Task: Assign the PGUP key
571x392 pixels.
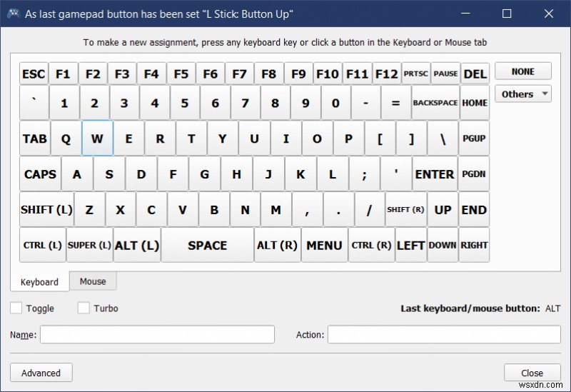Action: [474, 139]
